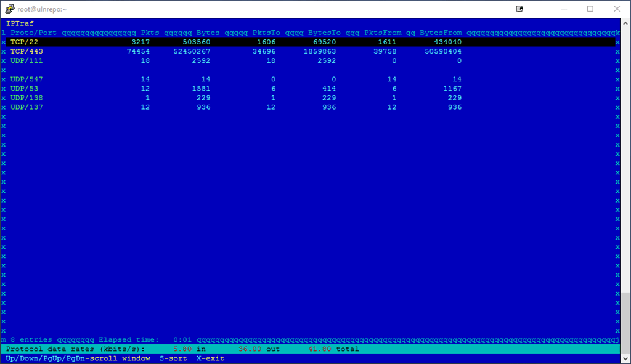Click the Bytes column header
Screen dimensions: 631x364
tap(207, 33)
